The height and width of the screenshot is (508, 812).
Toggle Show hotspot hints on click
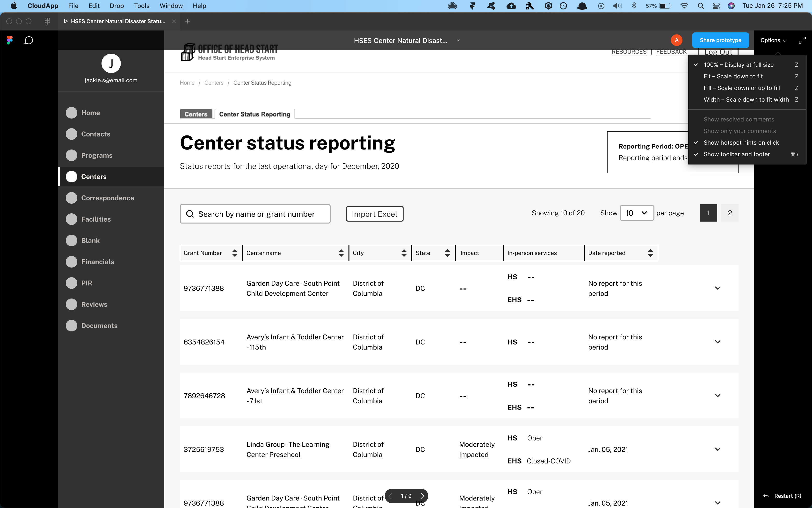747,142
